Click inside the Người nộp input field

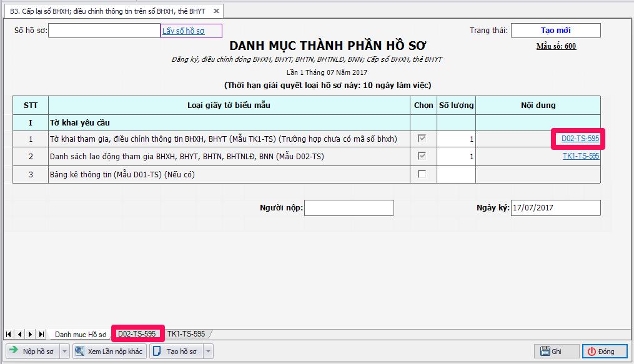[x=348, y=207]
